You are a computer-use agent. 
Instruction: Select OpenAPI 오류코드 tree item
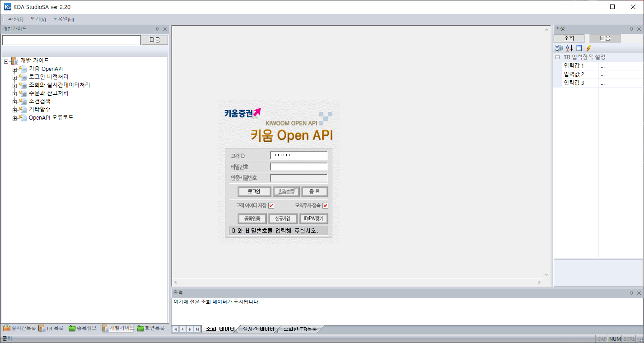[51, 117]
